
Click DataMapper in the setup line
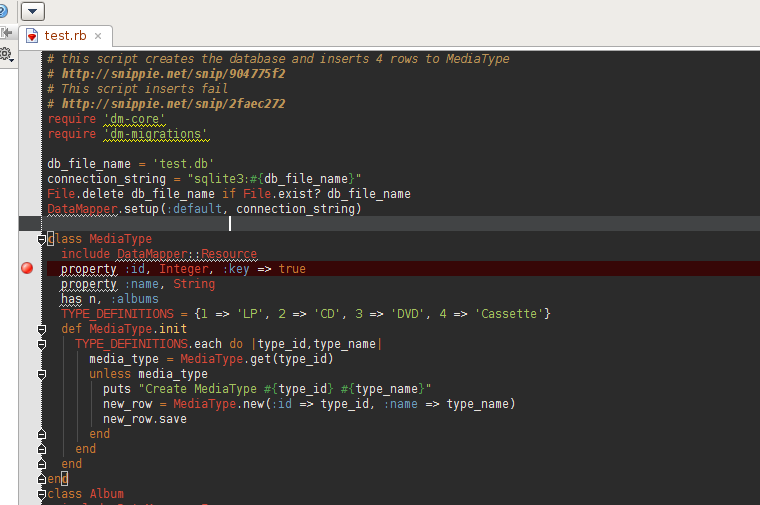(82, 209)
